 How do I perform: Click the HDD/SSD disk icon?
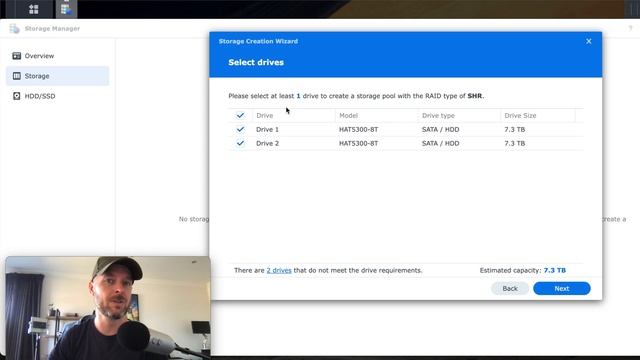click(17, 96)
